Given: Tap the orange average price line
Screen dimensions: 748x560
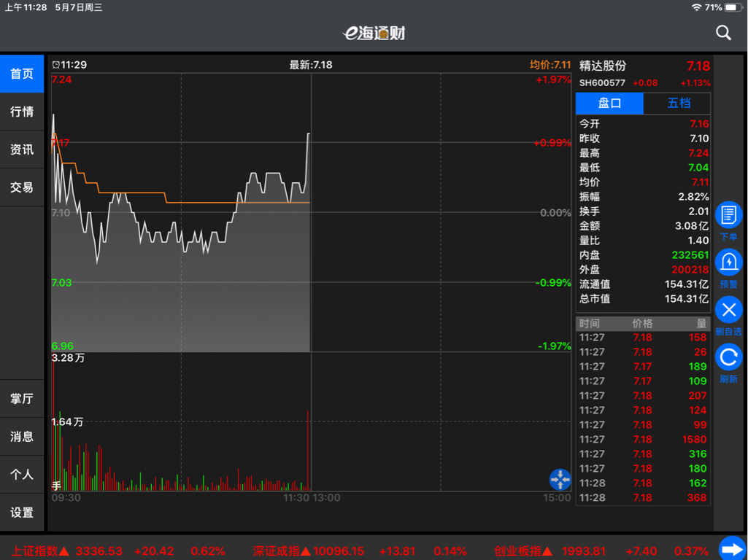Looking at the screenshot, I should 201,203.
